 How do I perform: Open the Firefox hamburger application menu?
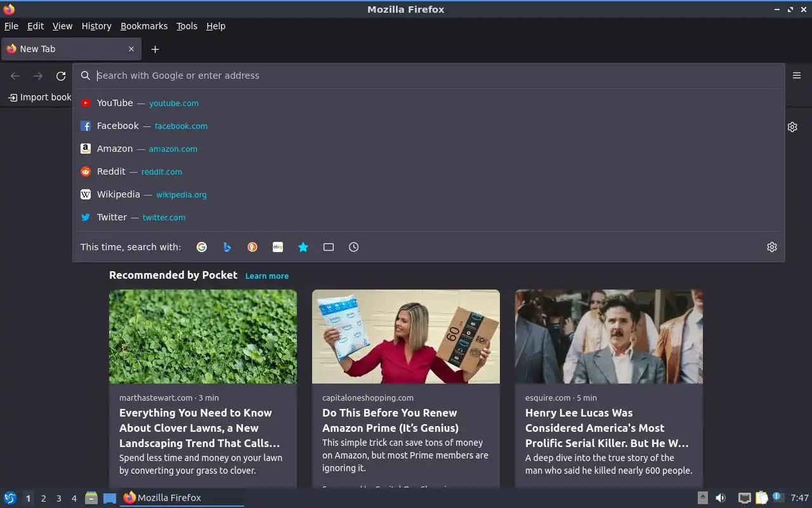point(797,75)
